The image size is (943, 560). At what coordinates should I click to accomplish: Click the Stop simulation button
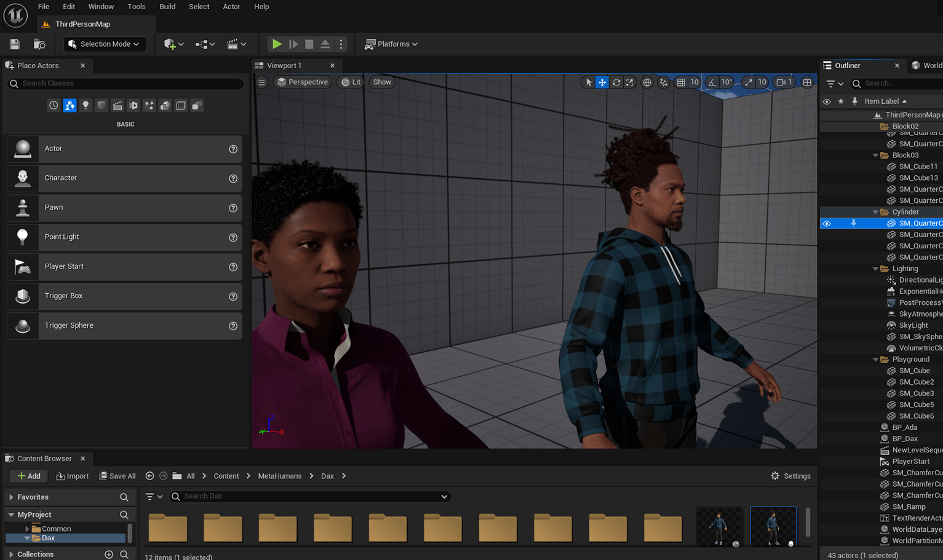[x=309, y=44]
